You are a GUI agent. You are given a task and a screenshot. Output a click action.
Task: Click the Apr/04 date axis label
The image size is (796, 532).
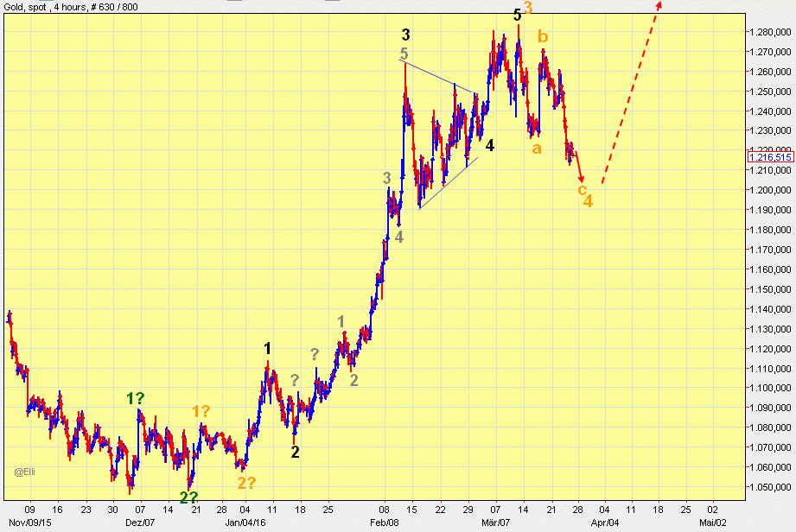[x=604, y=522]
